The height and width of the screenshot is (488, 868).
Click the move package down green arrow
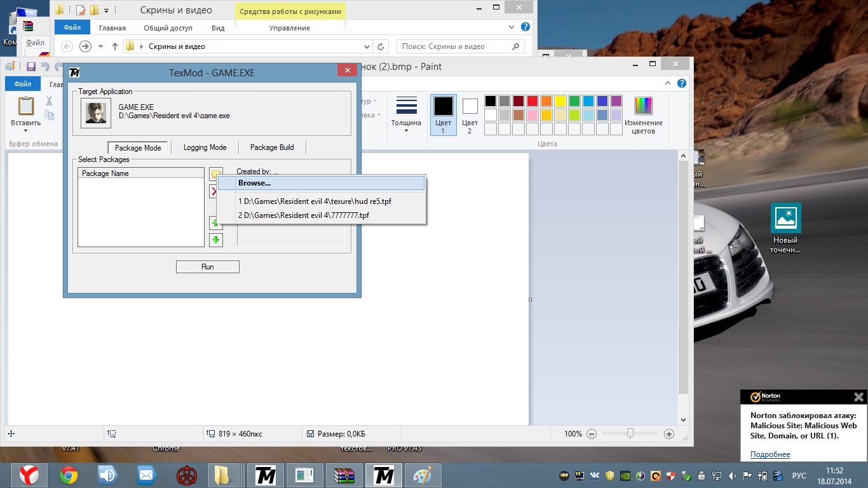pyautogui.click(x=216, y=240)
